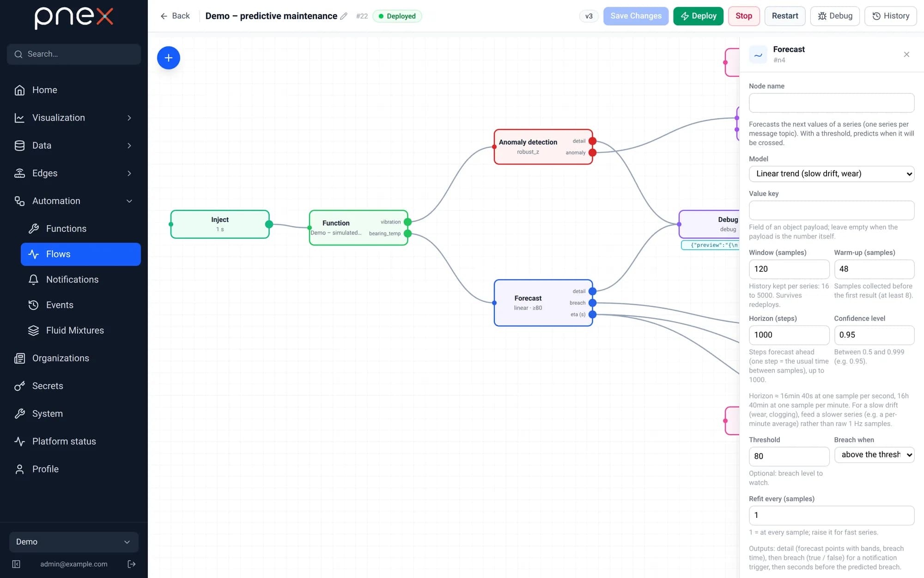
Task: Focus the sidebar Search field
Action: pos(74,54)
